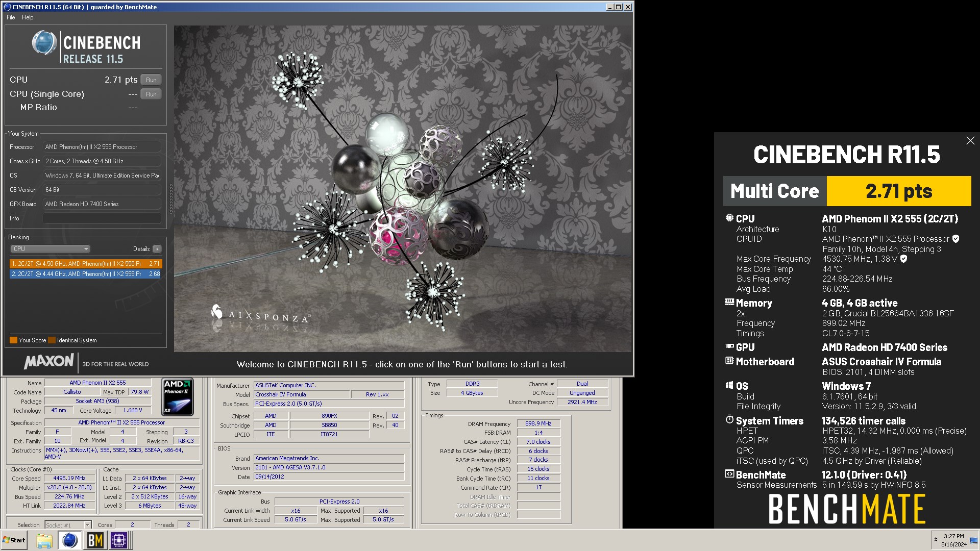
Task: Click the 890FX chipset field
Action: pyautogui.click(x=329, y=416)
